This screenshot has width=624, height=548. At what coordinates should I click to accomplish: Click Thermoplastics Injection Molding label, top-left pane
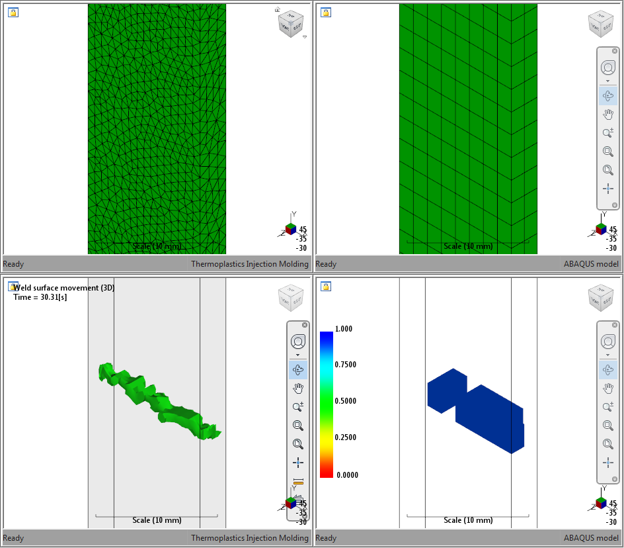coord(250,264)
